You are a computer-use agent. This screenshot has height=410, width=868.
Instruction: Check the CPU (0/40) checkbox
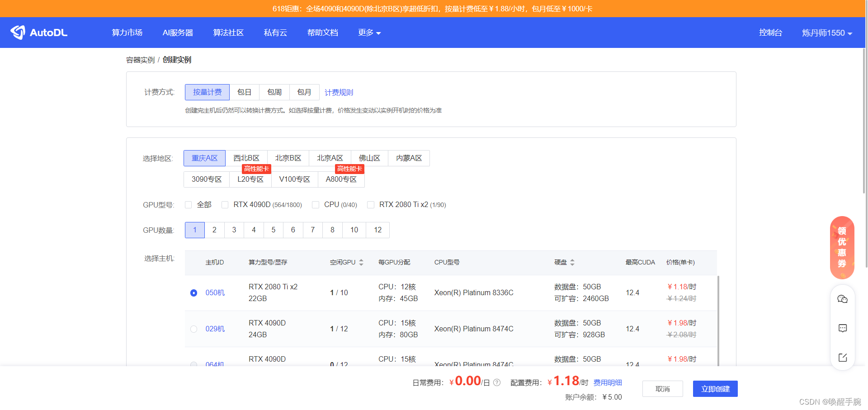[316, 205]
